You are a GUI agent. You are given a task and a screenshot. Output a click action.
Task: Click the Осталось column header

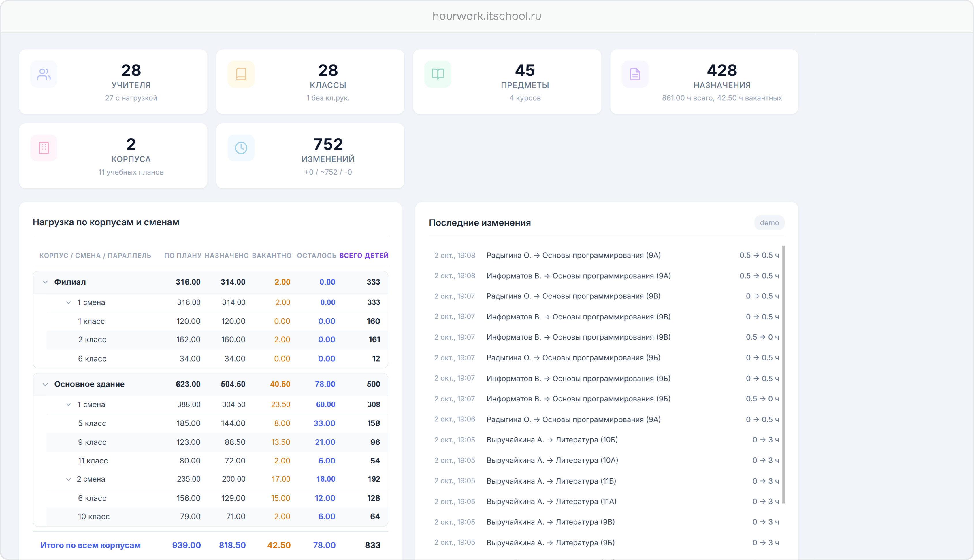pyautogui.click(x=316, y=256)
